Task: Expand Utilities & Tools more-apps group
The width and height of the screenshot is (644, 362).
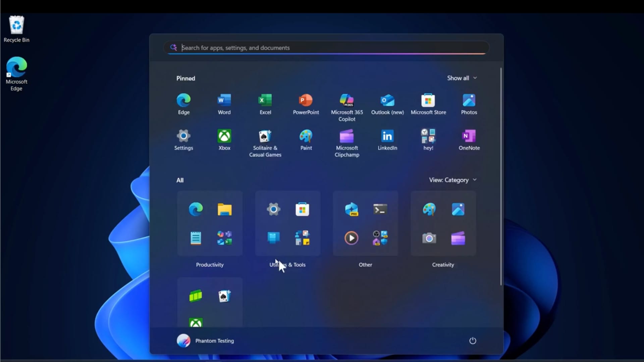Action: (x=302, y=238)
